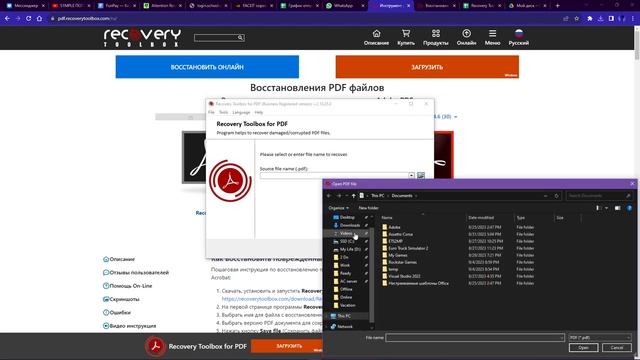Click the blue ВОССТАНОВИТЬ ОНЛАЙН button
The image size is (640, 360).
pos(207,67)
